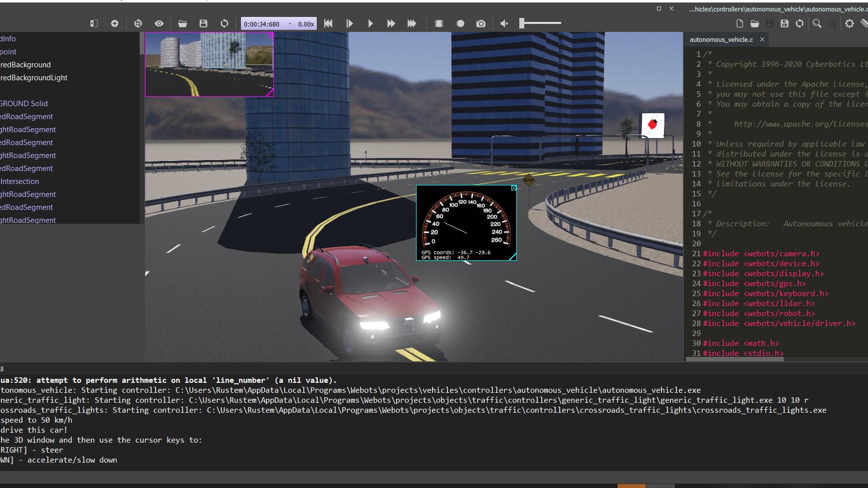This screenshot has width=868, height=488.
Task: Close the autonomous_vehicle.c tab
Action: (x=762, y=39)
